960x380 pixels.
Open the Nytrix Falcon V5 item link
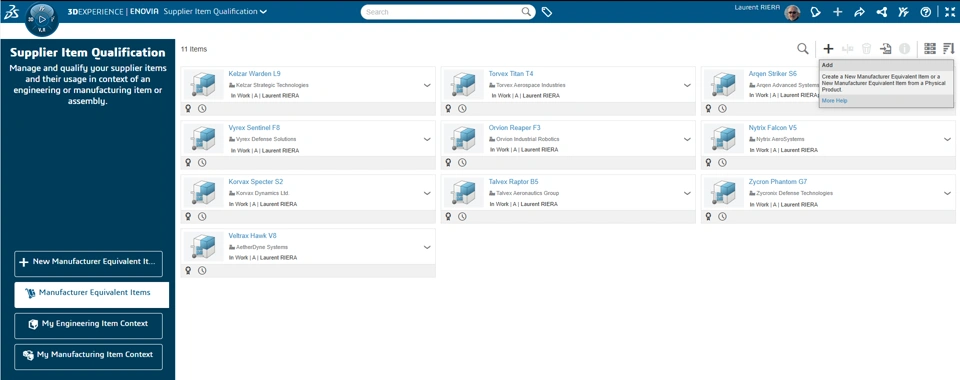[773, 128]
